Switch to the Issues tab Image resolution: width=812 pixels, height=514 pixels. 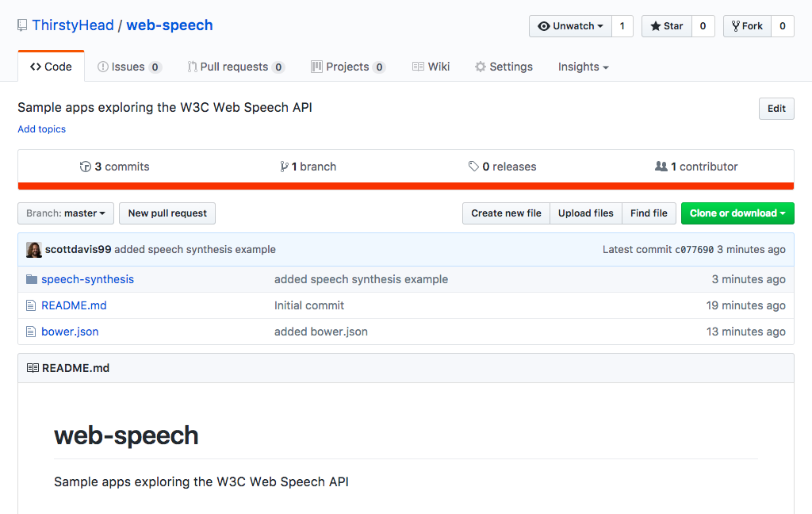point(129,67)
